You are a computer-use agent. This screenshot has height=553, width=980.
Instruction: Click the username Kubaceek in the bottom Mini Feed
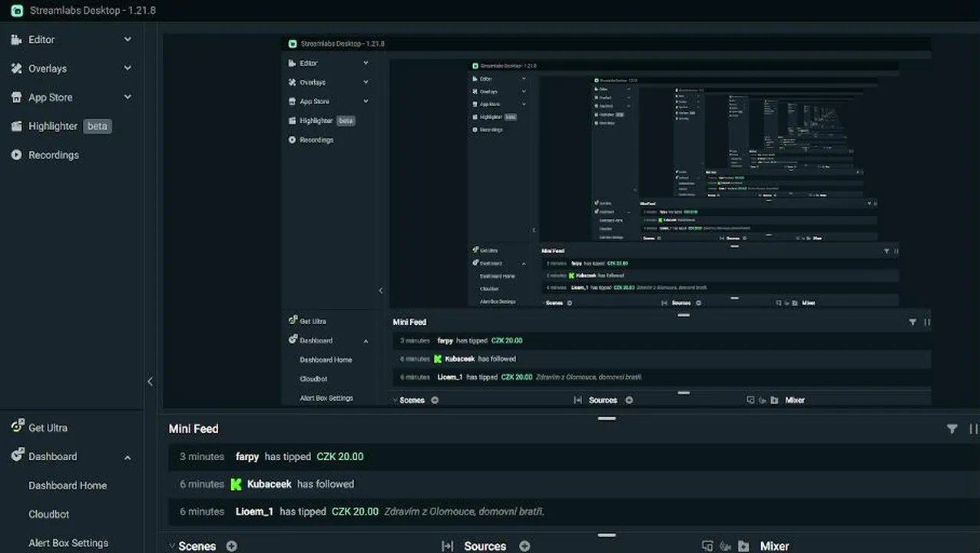tap(270, 484)
